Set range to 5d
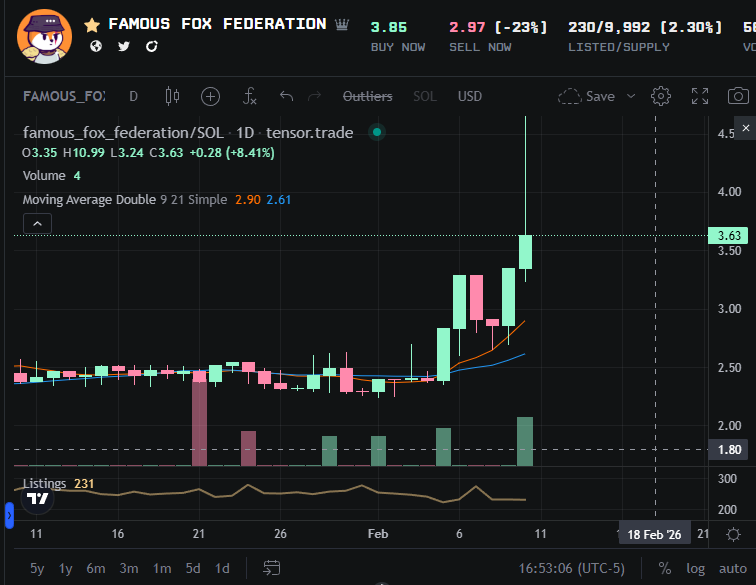This screenshot has width=756, height=585. [193, 569]
